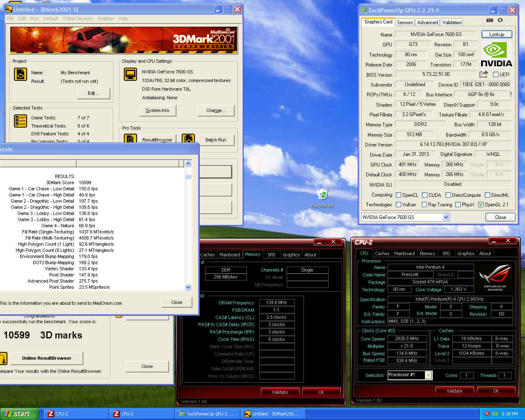Open the Online Services menu in 3DMark2001
This screenshot has width=525, height=420.
coord(78,18)
